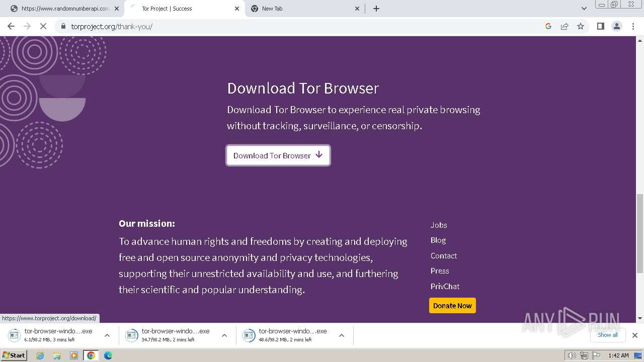Open the media player taskbar icon

[74, 355]
